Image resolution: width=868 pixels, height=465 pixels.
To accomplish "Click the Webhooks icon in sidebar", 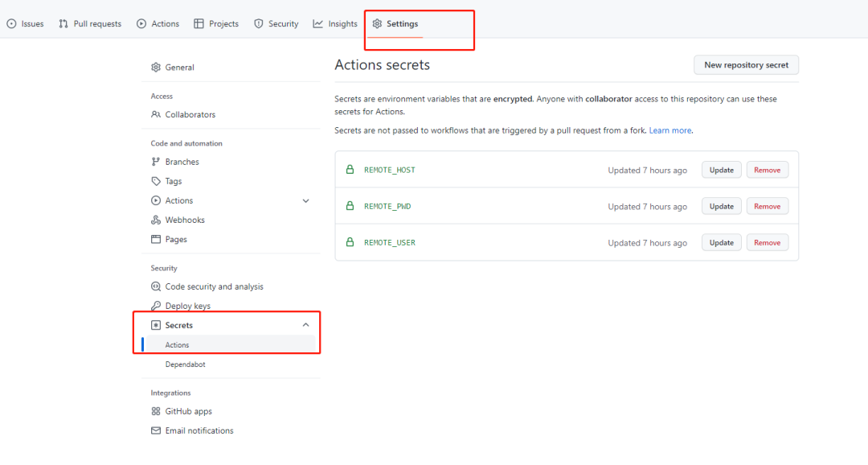I will click(156, 220).
